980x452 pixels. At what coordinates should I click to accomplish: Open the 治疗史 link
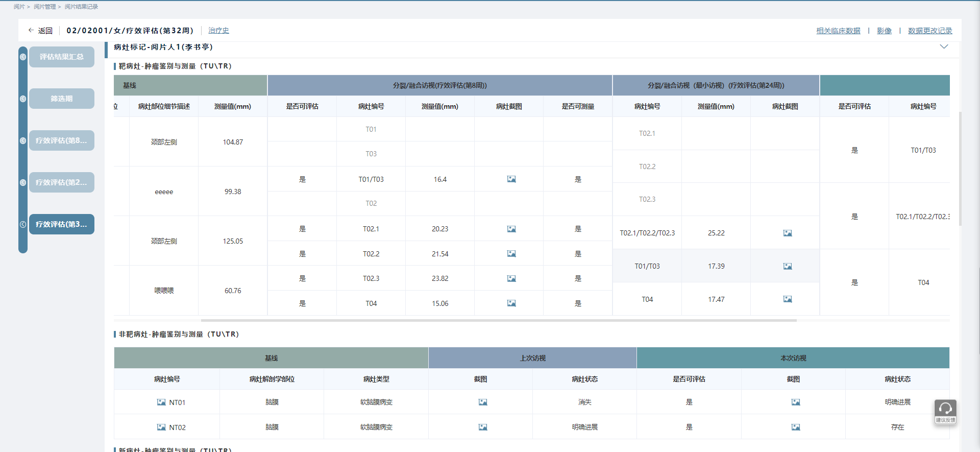pos(218,31)
